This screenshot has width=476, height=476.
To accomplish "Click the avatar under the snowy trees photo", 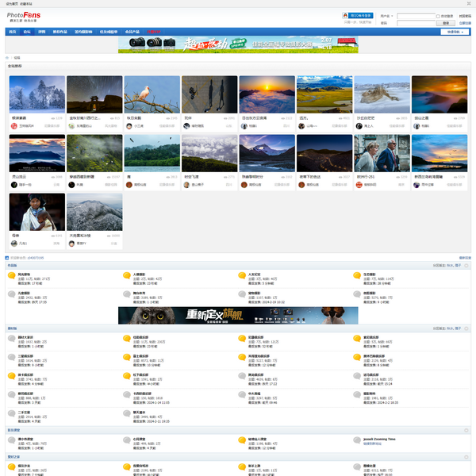I will pos(14,125).
